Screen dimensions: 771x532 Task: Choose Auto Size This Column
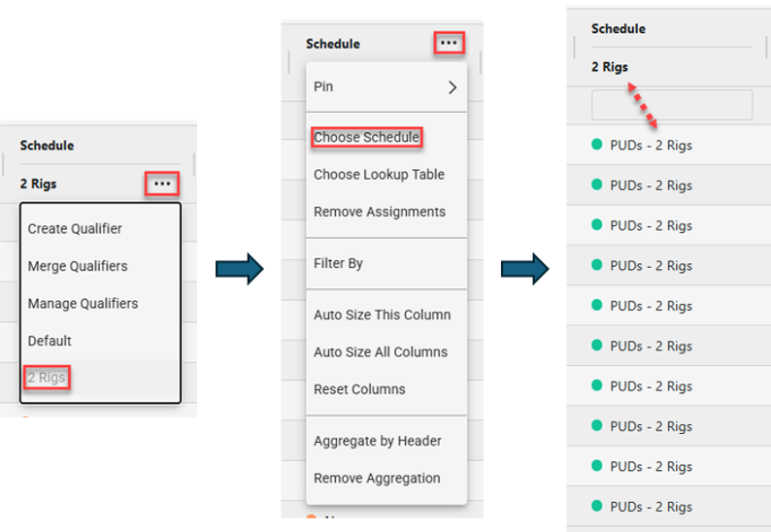[x=382, y=315]
